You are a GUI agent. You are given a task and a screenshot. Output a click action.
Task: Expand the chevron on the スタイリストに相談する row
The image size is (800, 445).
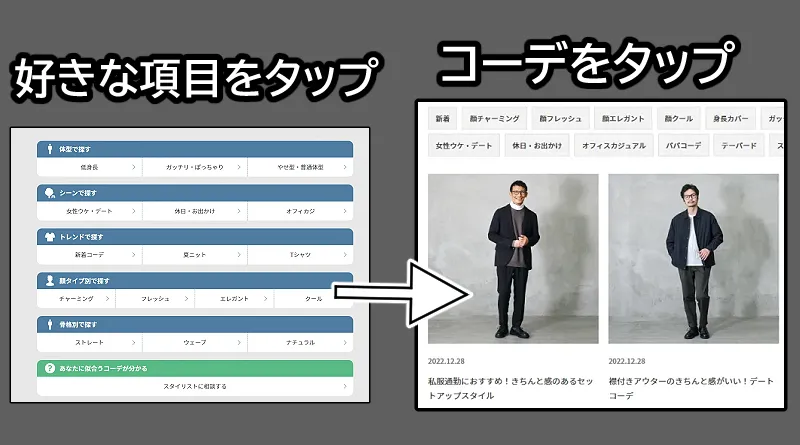345,386
